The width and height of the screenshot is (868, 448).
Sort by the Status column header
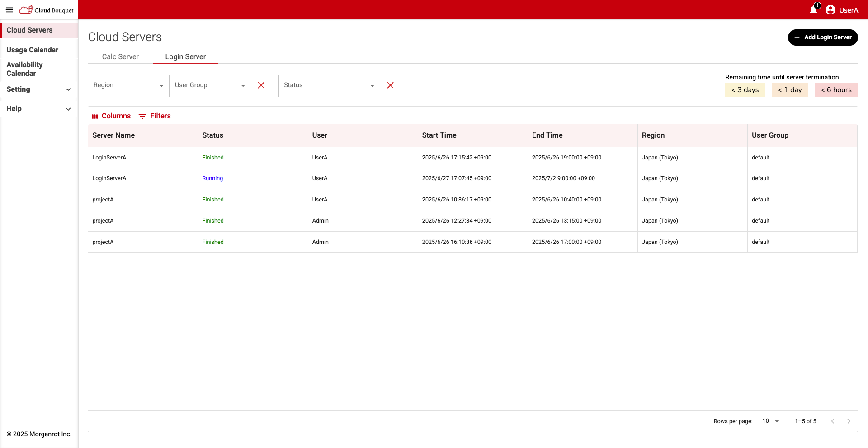pos(253,135)
